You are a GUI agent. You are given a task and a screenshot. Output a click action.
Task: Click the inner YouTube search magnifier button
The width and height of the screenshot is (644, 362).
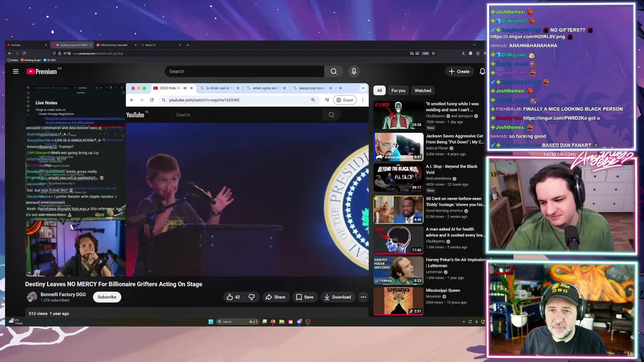pyautogui.click(x=331, y=115)
